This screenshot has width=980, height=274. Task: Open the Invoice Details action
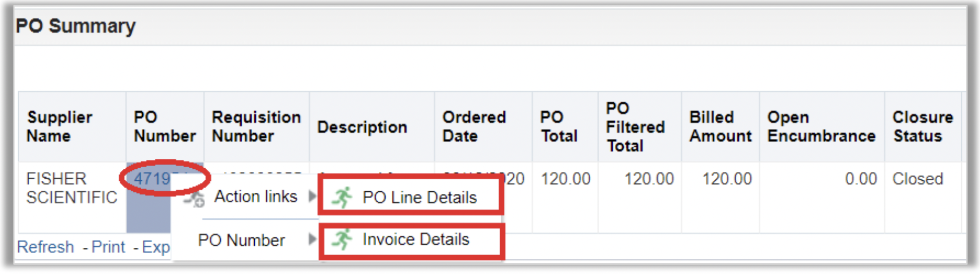[x=416, y=240]
